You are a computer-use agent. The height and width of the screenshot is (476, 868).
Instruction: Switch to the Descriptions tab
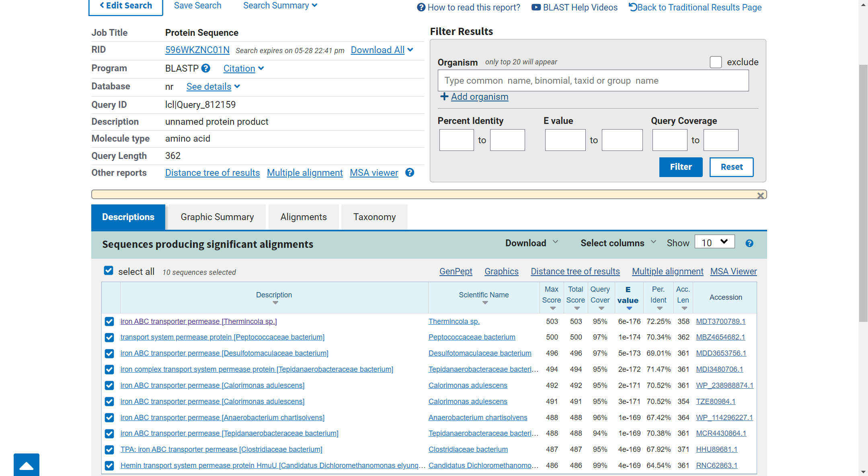(128, 217)
